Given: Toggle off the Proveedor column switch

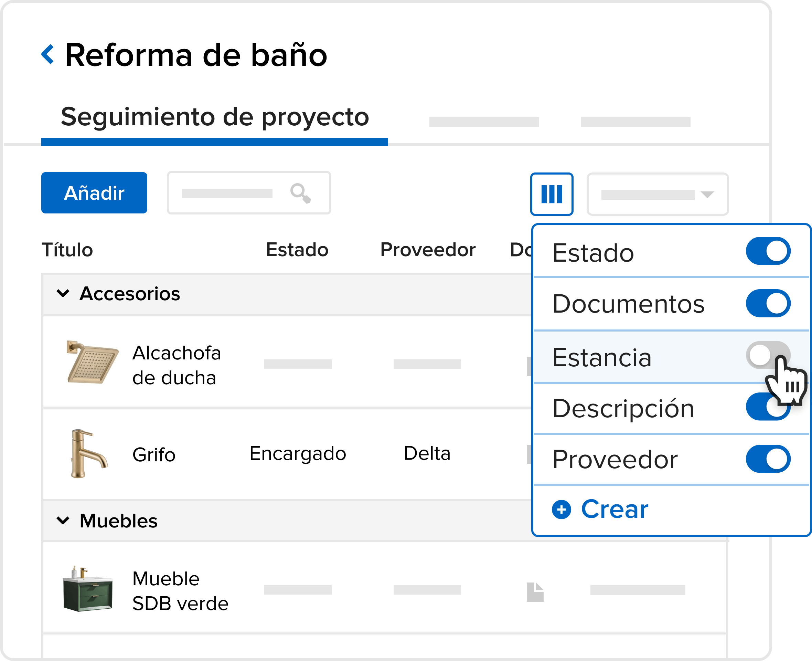Looking at the screenshot, I should [x=768, y=459].
